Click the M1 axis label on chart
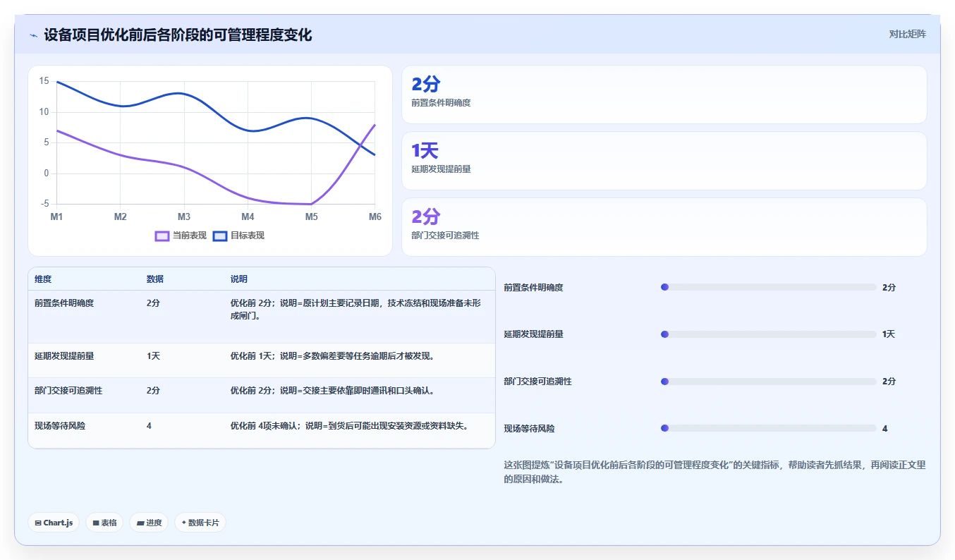Screen dimensions: 955x560 point(56,217)
